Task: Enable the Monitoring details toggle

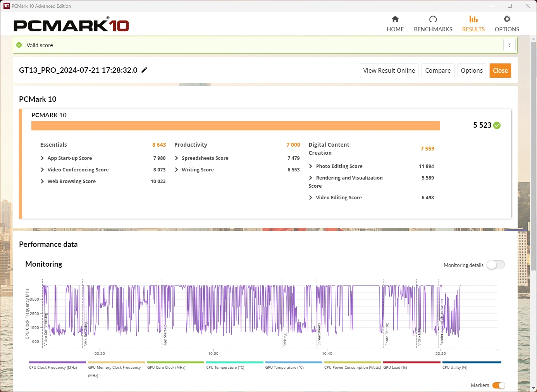Action: [x=496, y=265]
